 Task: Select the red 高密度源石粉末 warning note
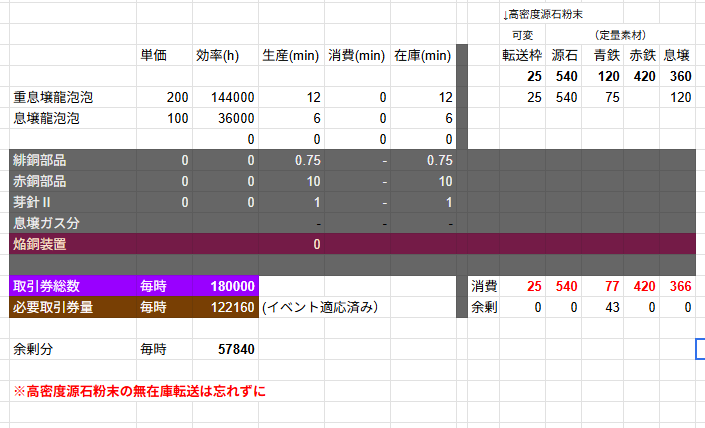(139, 391)
